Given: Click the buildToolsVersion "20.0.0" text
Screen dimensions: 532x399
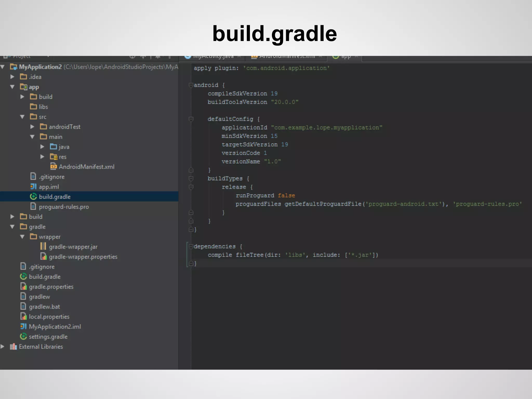Looking at the screenshot, I should 285,102.
